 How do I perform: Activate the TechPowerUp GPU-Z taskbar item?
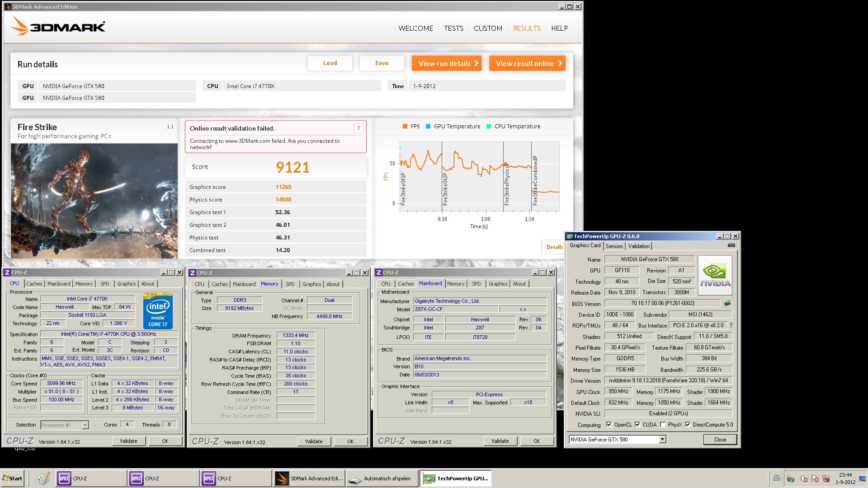(456, 479)
